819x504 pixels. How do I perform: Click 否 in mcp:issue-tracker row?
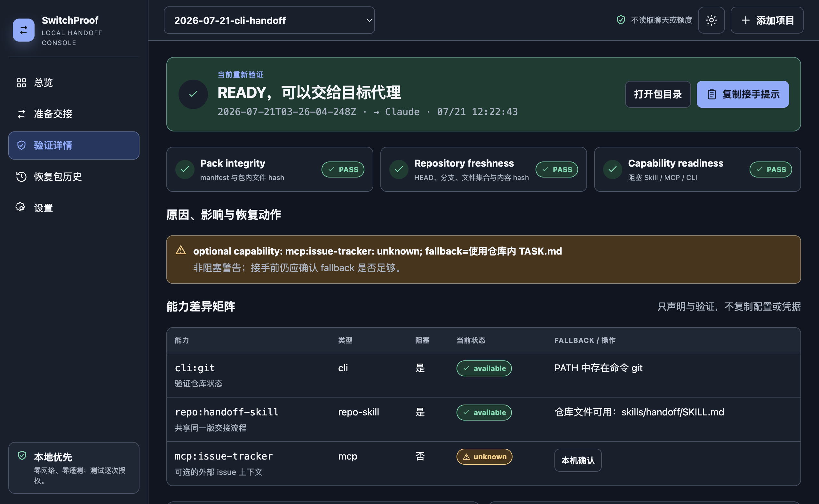420,456
